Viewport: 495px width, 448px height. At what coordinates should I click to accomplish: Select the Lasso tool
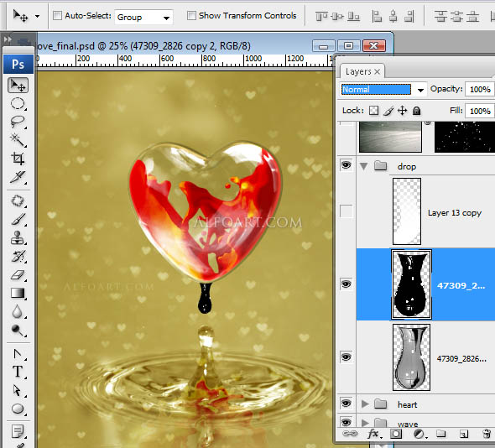pyautogui.click(x=18, y=122)
